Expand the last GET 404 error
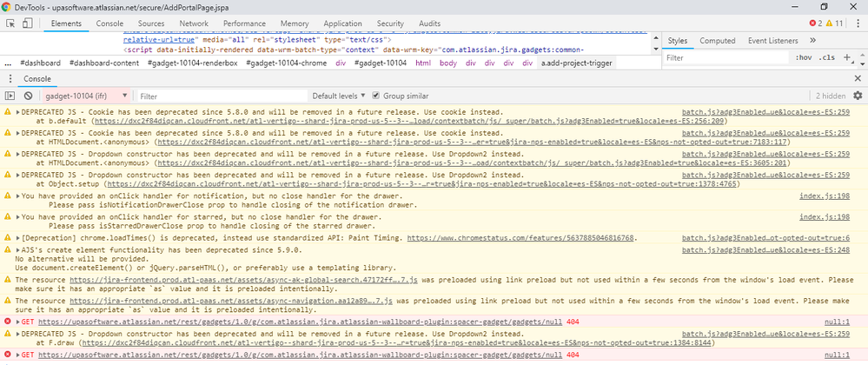The height and width of the screenshot is (365, 868). tap(18, 355)
